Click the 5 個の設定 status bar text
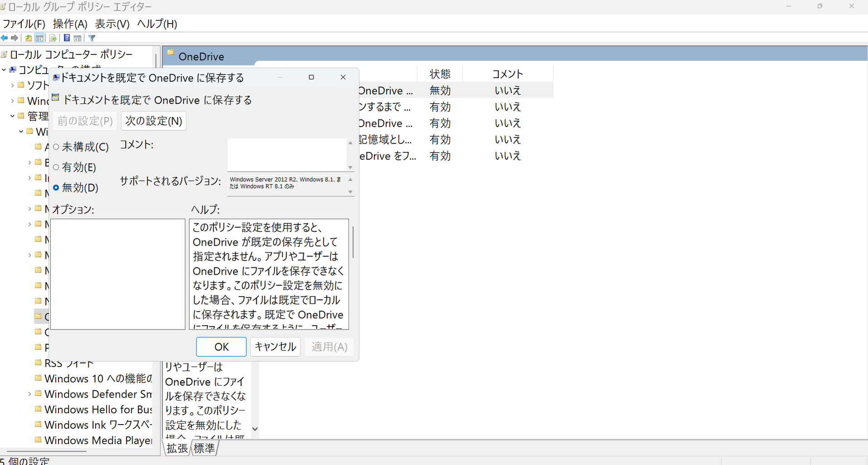This screenshot has width=868, height=465. click(25, 461)
